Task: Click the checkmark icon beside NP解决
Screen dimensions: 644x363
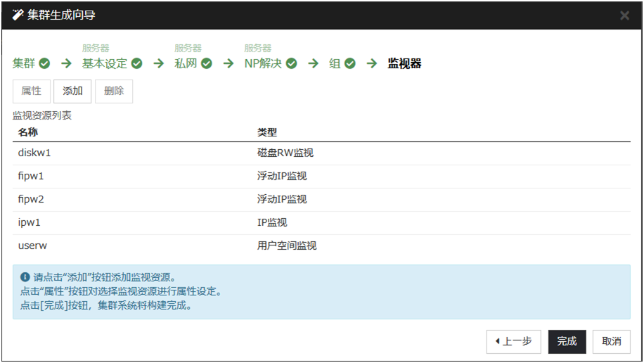Action: pyautogui.click(x=291, y=64)
